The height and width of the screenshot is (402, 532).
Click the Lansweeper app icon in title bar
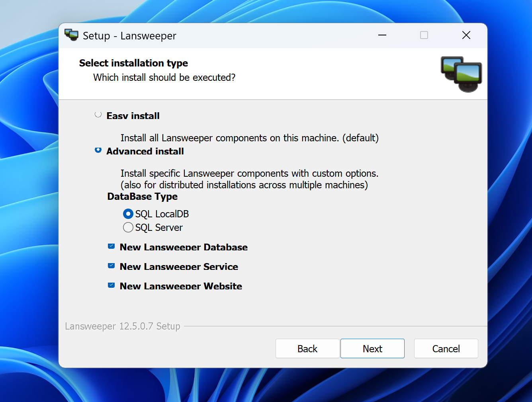click(x=72, y=35)
